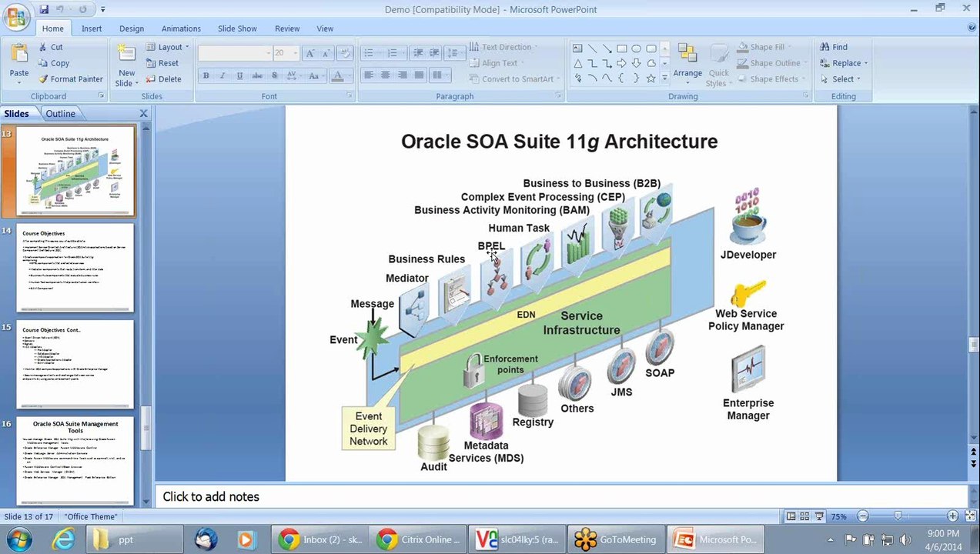Expand the Arrange menu
The width and height of the screenshot is (980, 554).
(x=687, y=62)
